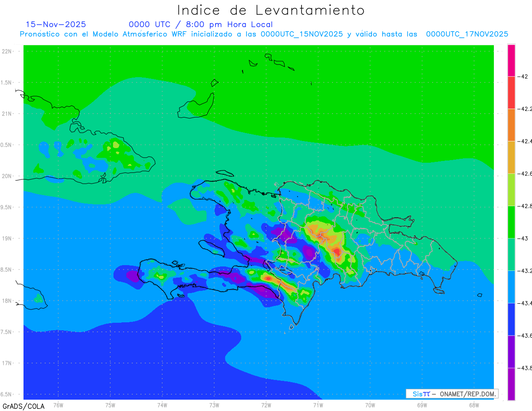Click the '-42.4' legend value
This screenshot has height=411, width=532.
[525, 141]
